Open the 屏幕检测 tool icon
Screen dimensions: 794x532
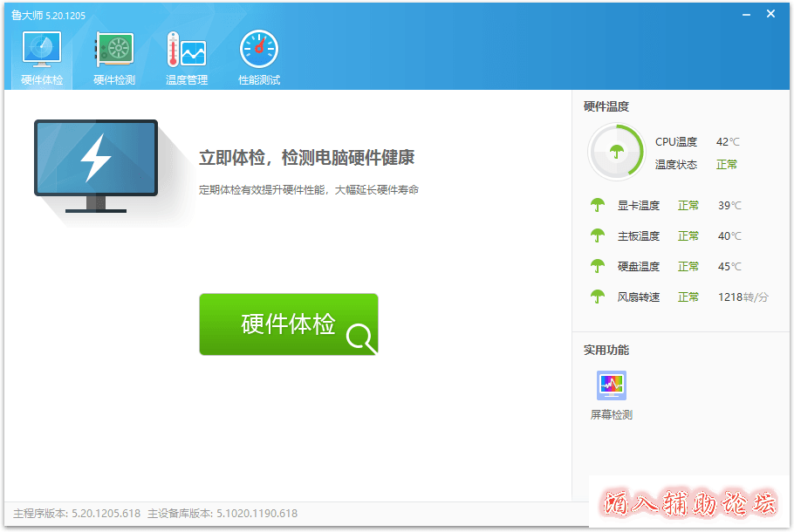(611, 385)
